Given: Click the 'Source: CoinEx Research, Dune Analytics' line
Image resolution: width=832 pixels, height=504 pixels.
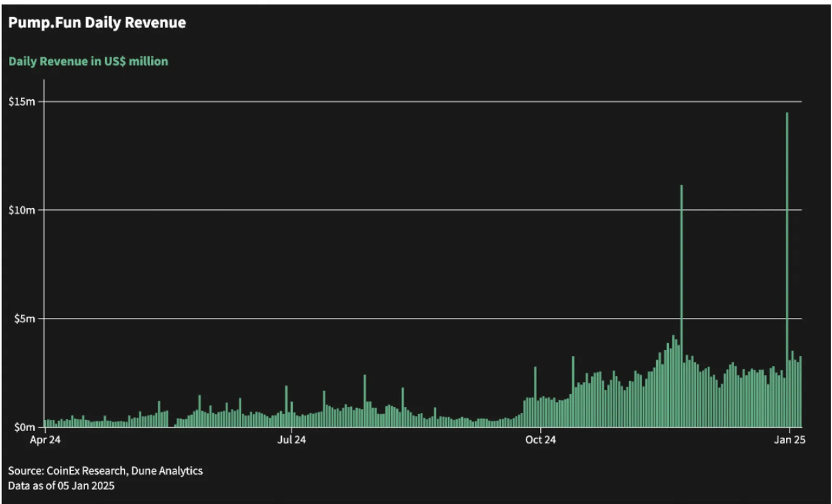Looking at the screenshot, I should click(x=105, y=471).
